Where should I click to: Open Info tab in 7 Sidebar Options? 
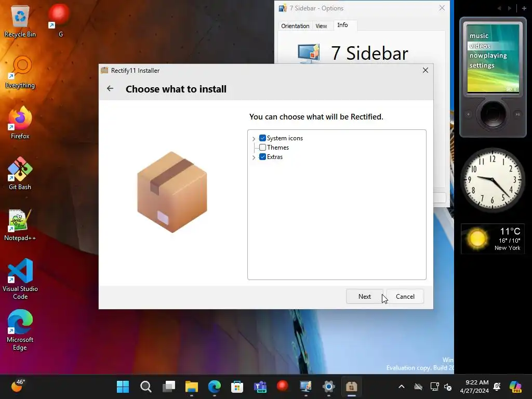(342, 25)
